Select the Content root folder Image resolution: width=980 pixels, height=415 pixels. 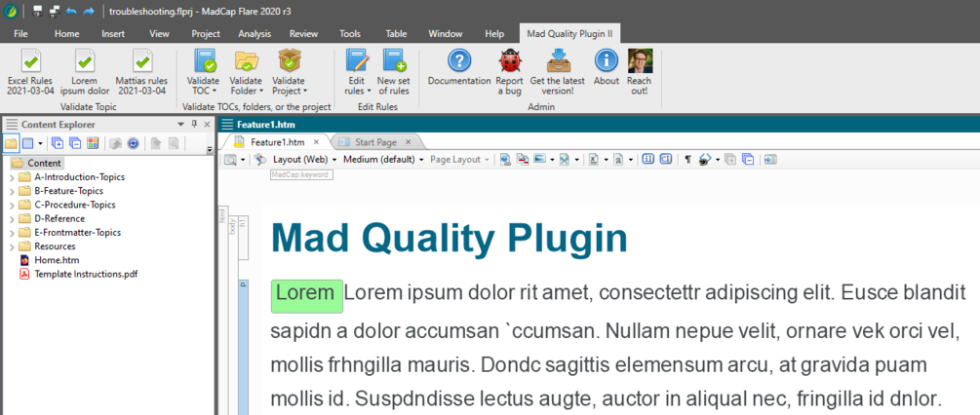click(37, 163)
